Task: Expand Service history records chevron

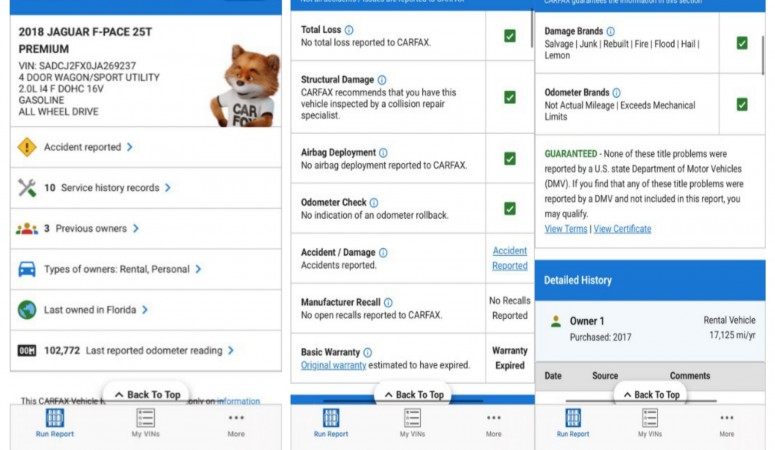Action: [168, 188]
